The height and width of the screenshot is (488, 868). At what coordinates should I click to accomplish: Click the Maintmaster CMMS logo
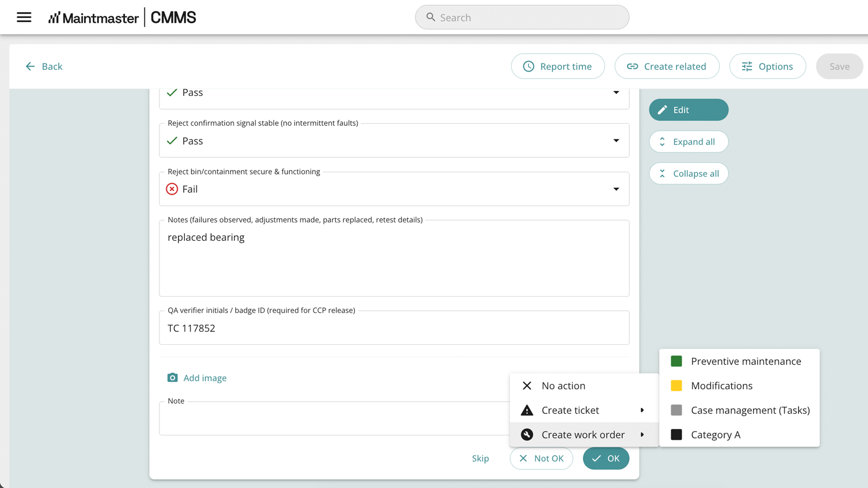click(x=122, y=17)
